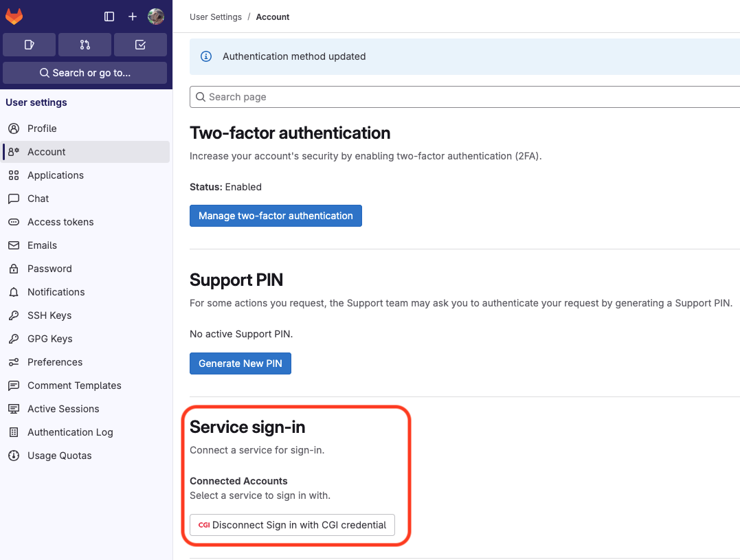Follow the User Settings breadcrumb link
740x560 pixels.
click(216, 17)
